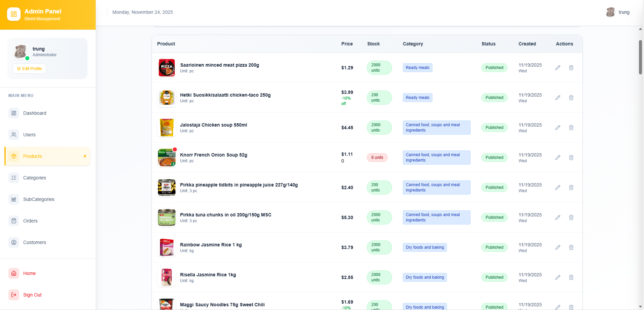The height and width of the screenshot is (310, 644).
Task: Click the Ready meals tag for Saarioinen pizza
Action: point(418,68)
